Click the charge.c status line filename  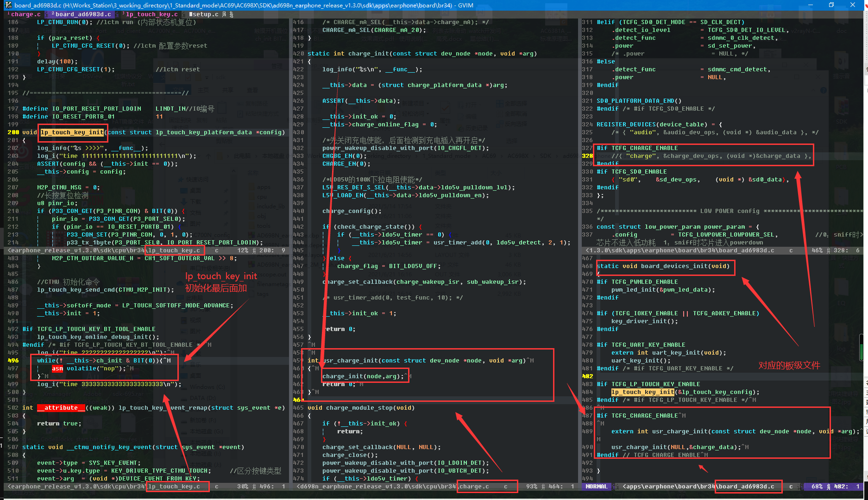point(474,487)
